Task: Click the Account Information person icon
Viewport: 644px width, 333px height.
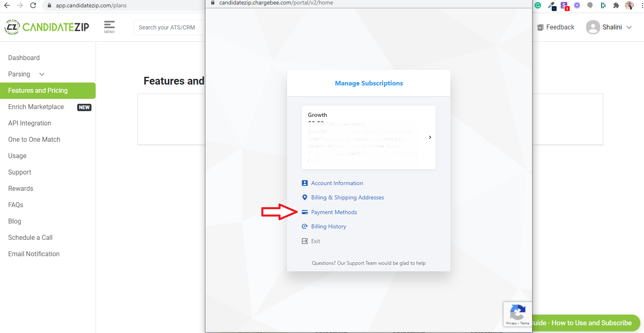Action: pos(305,183)
